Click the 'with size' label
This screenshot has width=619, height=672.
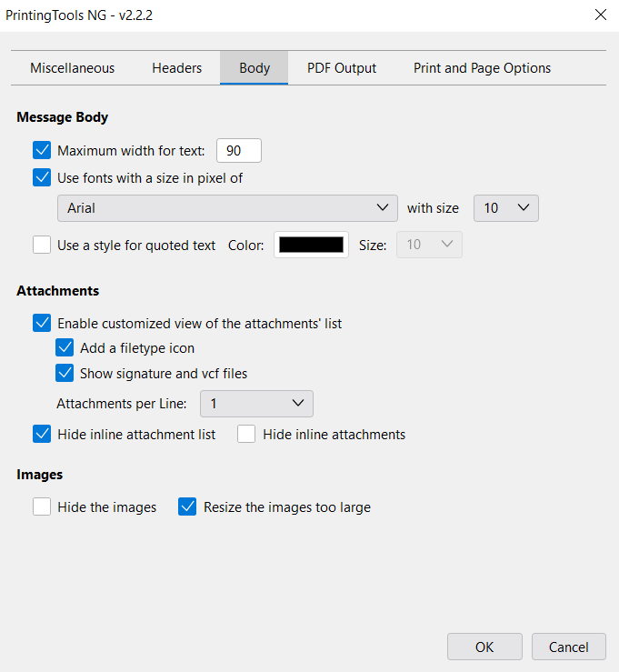pos(433,208)
